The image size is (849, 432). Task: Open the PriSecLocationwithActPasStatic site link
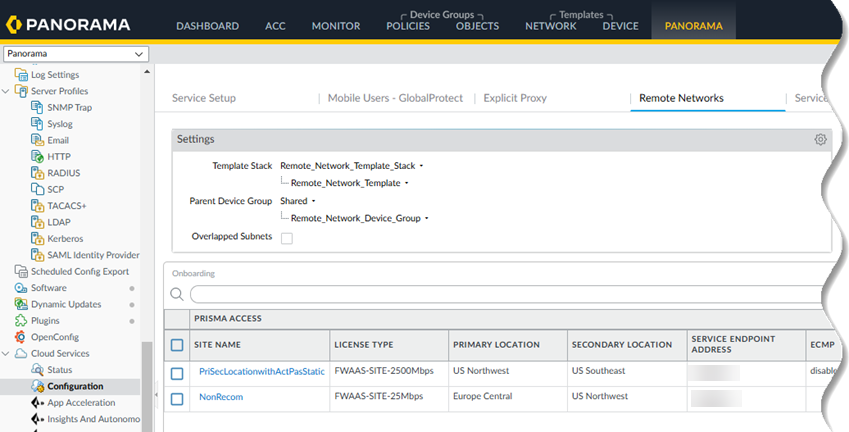261,372
